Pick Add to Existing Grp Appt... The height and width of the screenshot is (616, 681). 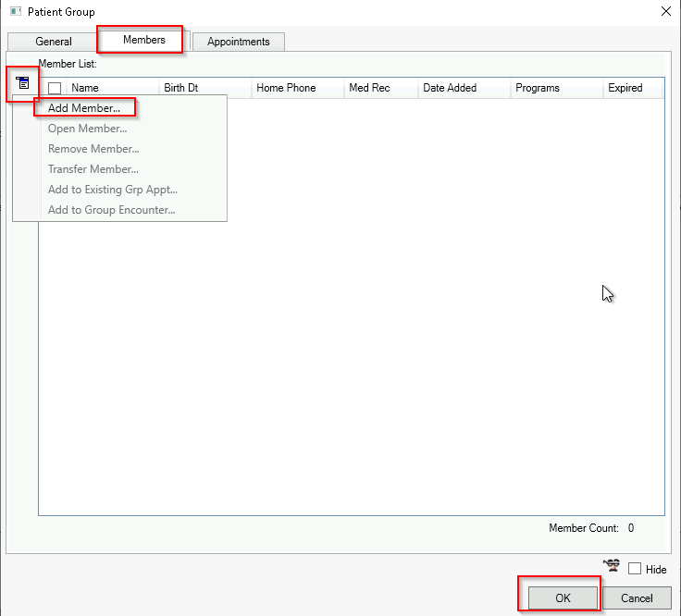point(113,190)
